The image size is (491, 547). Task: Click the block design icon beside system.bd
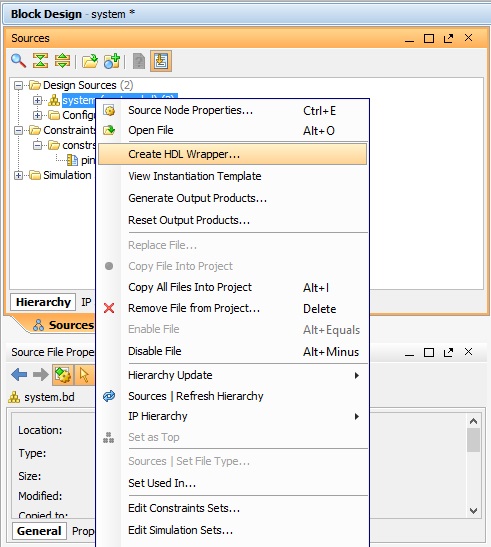tap(14, 397)
